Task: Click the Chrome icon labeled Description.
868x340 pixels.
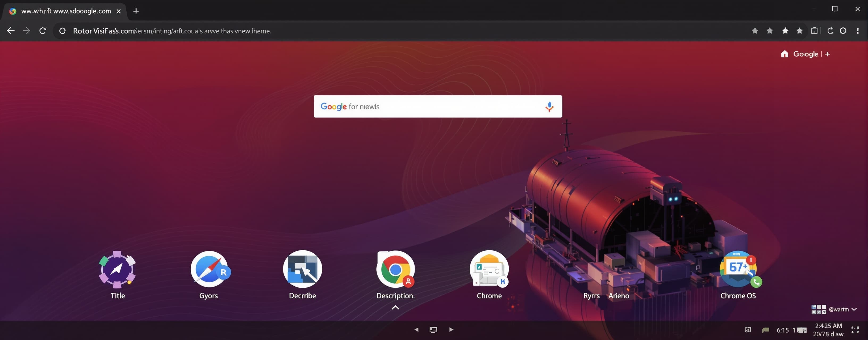Action: tap(396, 269)
